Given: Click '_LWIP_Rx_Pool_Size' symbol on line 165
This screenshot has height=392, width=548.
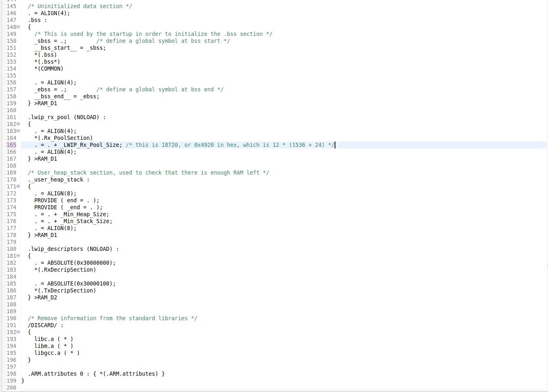Looking at the screenshot, I should [x=89, y=145].
